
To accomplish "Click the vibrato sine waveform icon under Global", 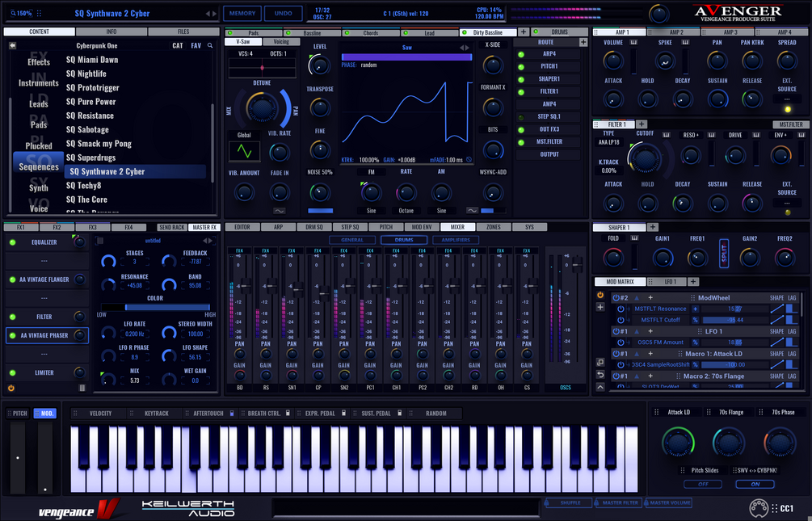I will pyautogui.click(x=244, y=151).
